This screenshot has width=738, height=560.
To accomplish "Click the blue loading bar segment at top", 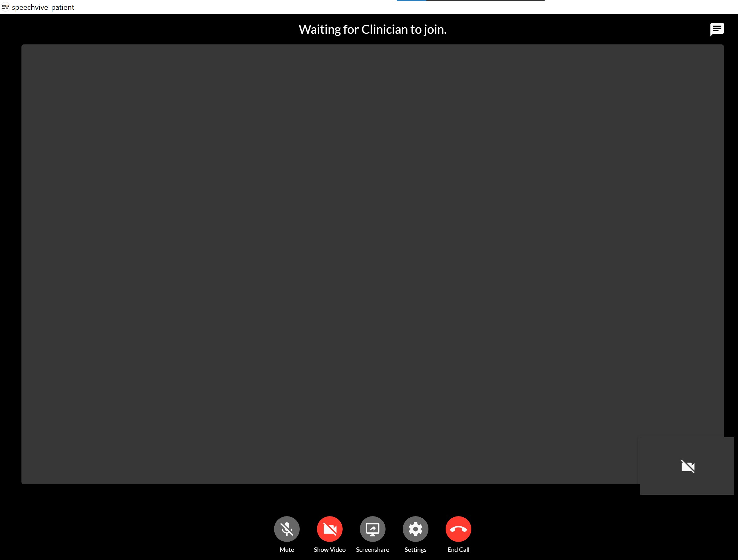I will coord(411,0).
